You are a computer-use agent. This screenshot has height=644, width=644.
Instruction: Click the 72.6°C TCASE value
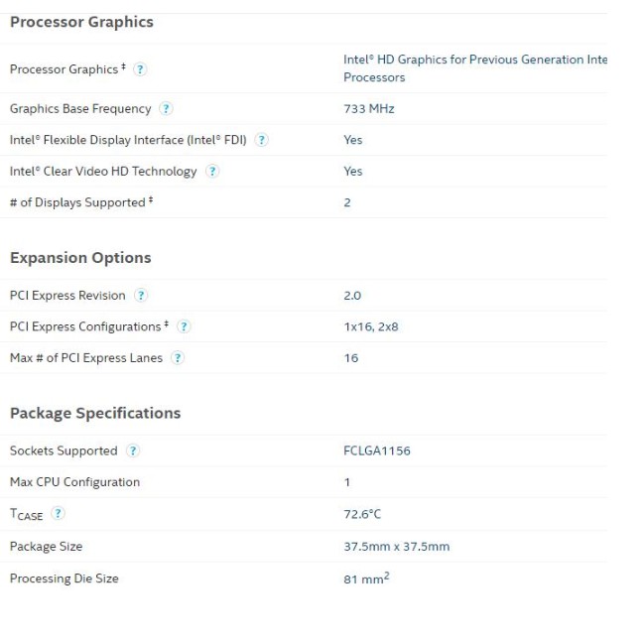point(362,514)
